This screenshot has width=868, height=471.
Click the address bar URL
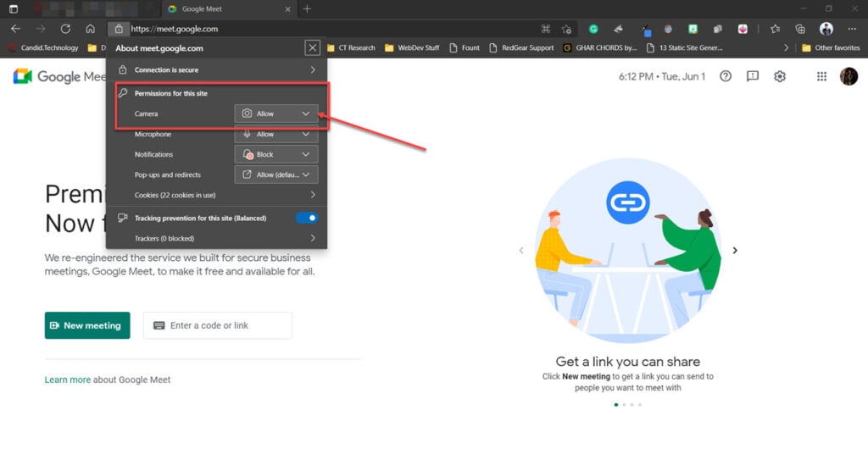pyautogui.click(x=175, y=29)
